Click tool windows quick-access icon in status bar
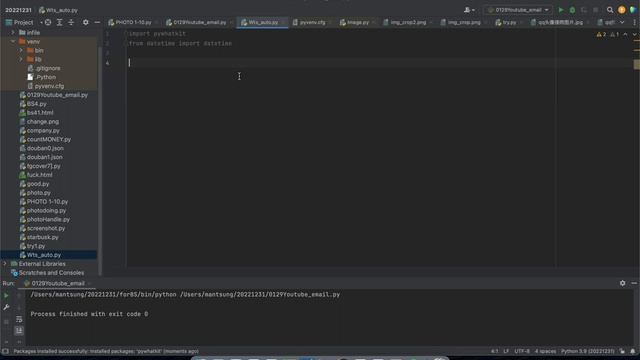640x360 pixels. point(5,351)
